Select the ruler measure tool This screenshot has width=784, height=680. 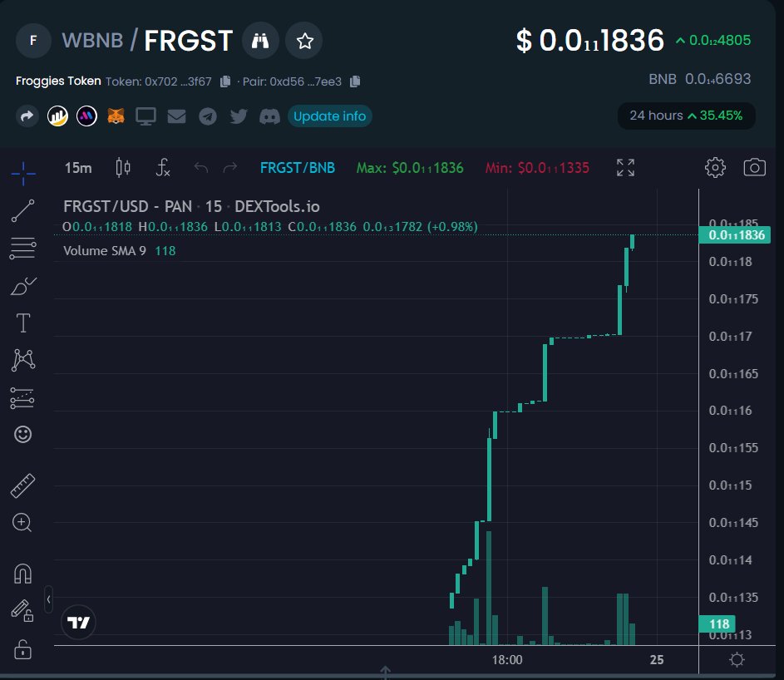(23, 486)
